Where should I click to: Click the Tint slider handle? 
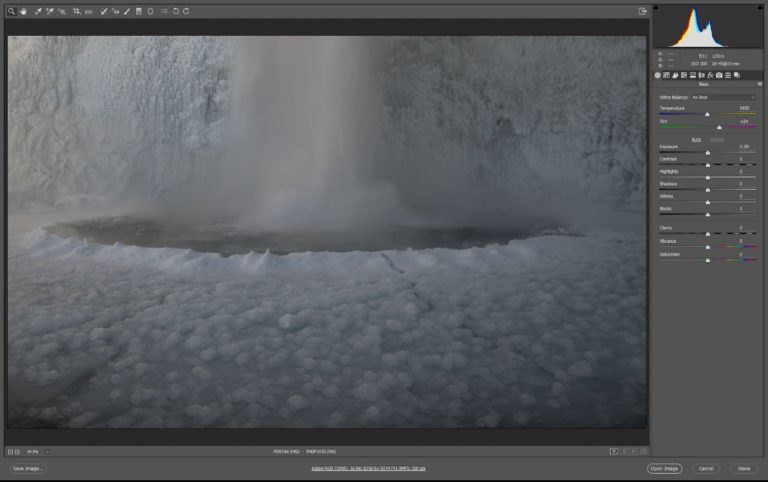point(720,127)
